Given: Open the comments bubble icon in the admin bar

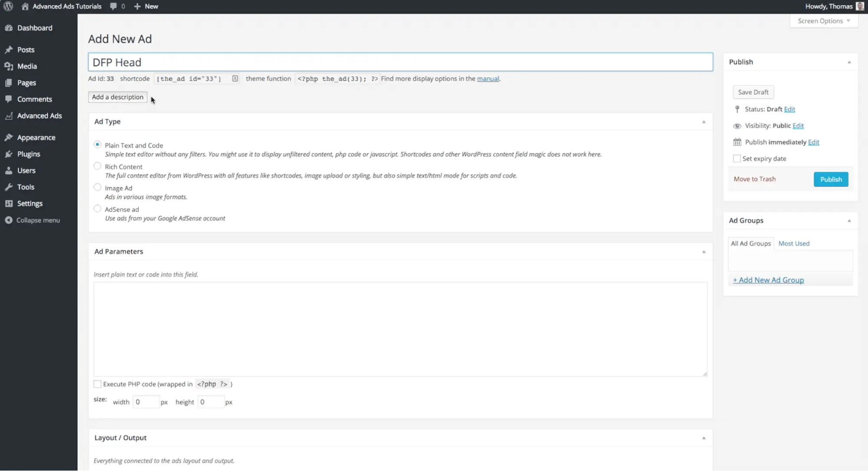Looking at the screenshot, I should pos(113,6).
